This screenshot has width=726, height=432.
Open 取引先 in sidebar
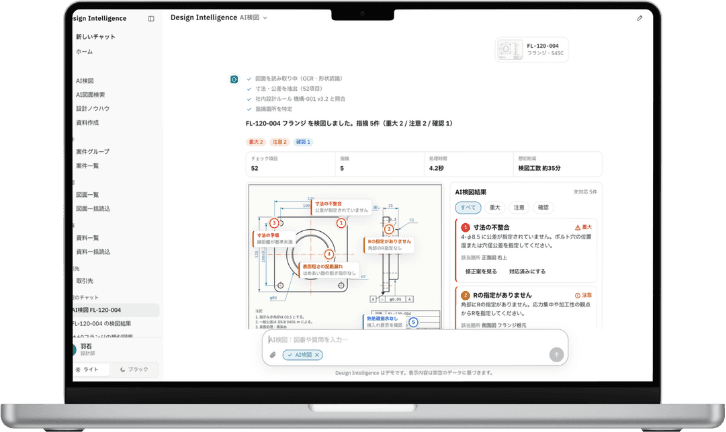click(85, 281)
